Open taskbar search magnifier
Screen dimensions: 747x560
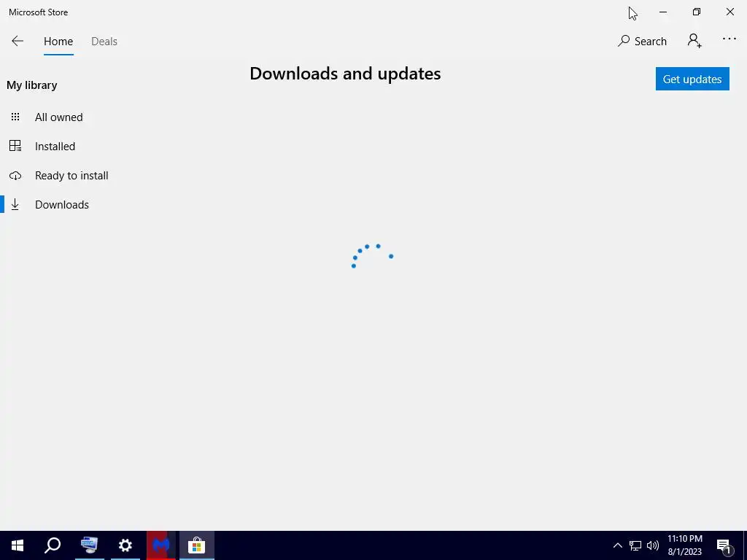point(53,545)
